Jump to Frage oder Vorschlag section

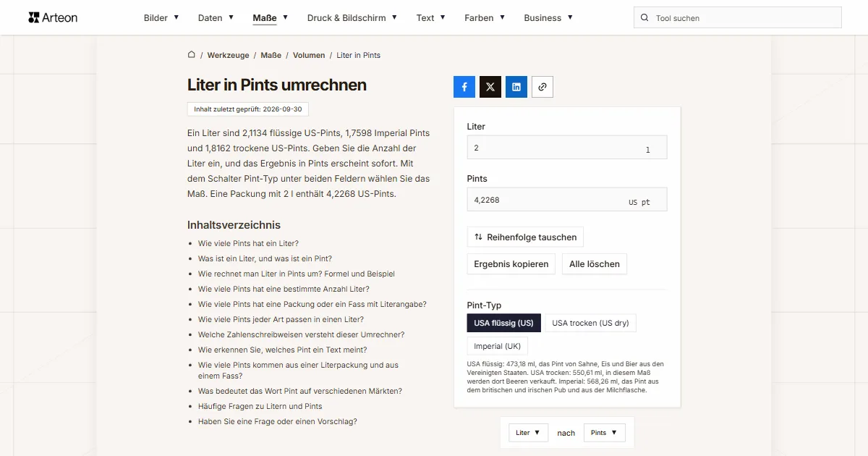click(x=278, y=421)
